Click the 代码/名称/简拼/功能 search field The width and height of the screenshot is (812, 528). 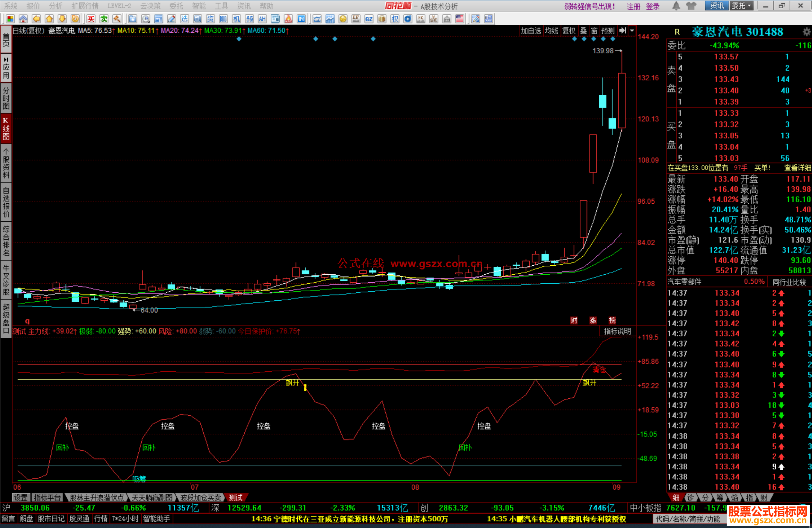coord(688,519)
